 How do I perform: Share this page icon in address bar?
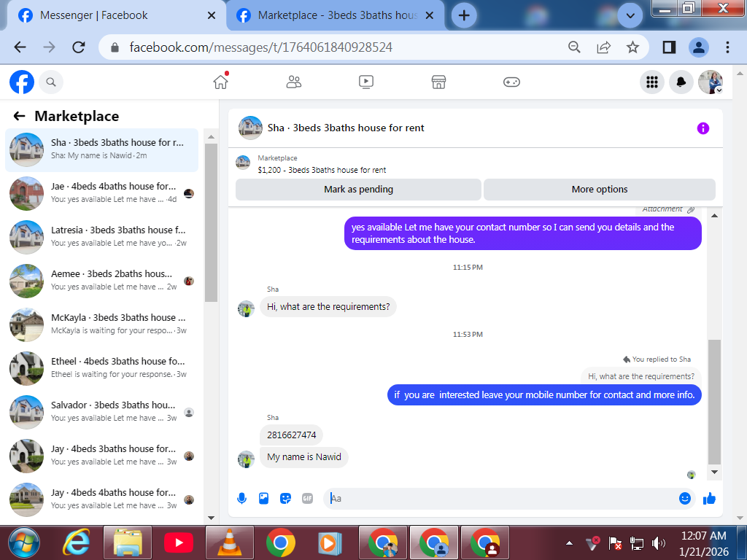[x=603, y=47]
